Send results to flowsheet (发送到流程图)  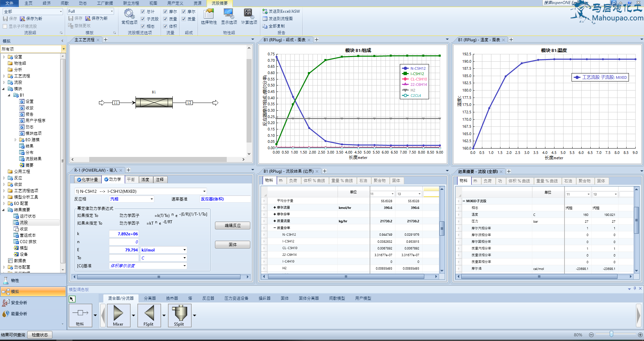point(278,19)
